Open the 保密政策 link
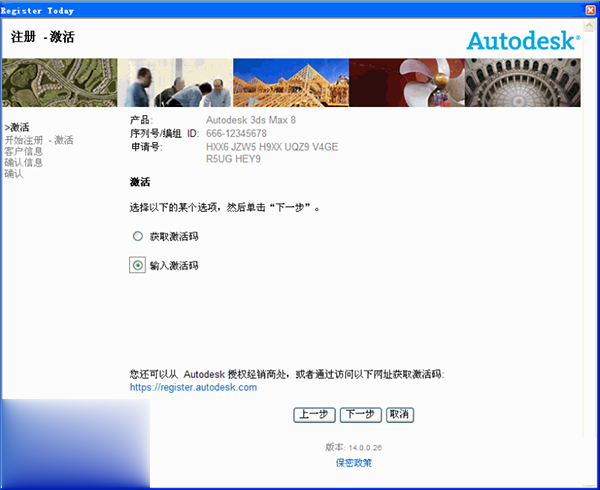Image resolution: width=600 pixels, height=490 pixels. pyautogui.click(x=354, y=463)
